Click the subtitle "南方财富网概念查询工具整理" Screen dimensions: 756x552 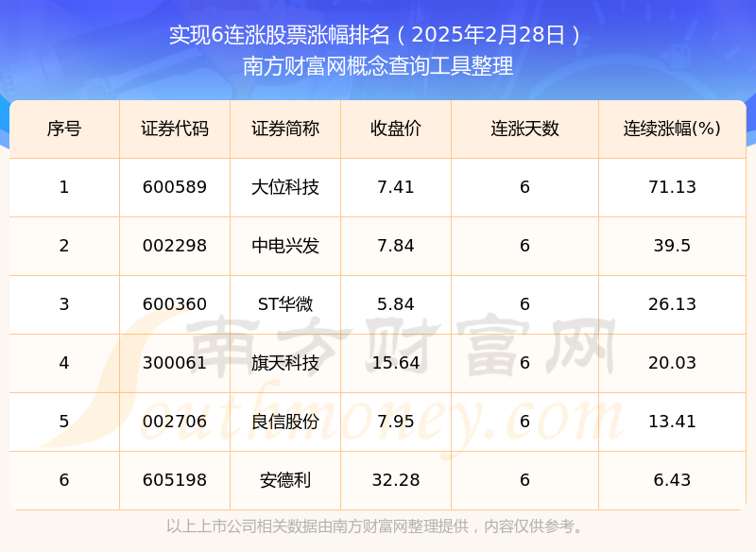coord(378,66)
